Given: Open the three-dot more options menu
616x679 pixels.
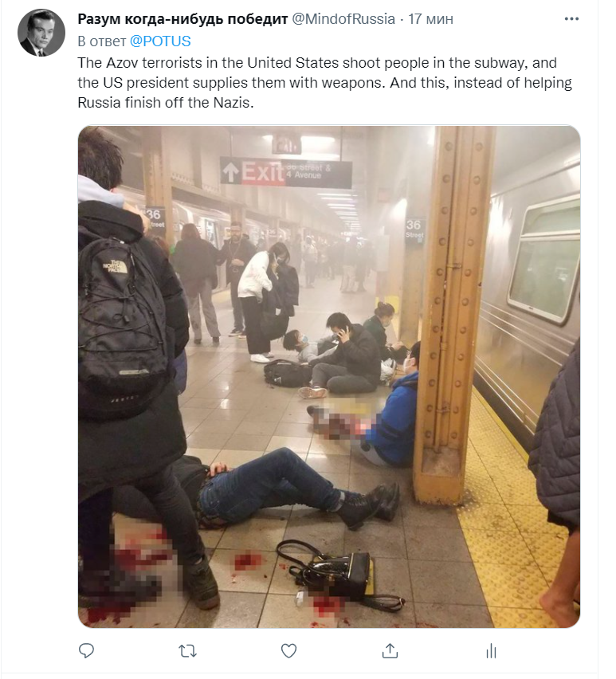Looking at the screenshot, I should pos(571,18).
